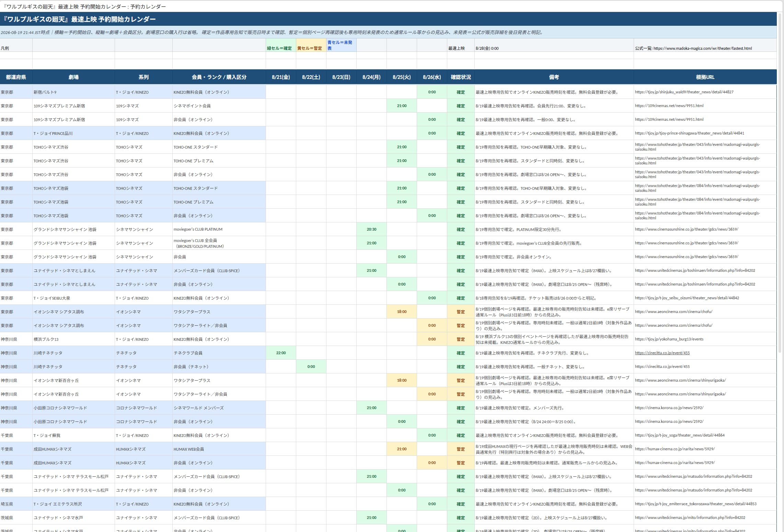Click 暫定 status in the HUMAX WEB会員 row
The width and height of the screenshot is (784, 532).
[x=461, y=449]
